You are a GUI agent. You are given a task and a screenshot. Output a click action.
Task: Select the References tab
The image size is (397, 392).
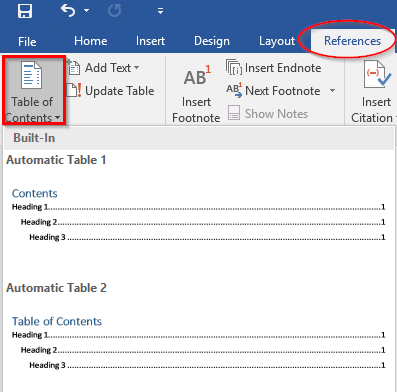point(352,41)
